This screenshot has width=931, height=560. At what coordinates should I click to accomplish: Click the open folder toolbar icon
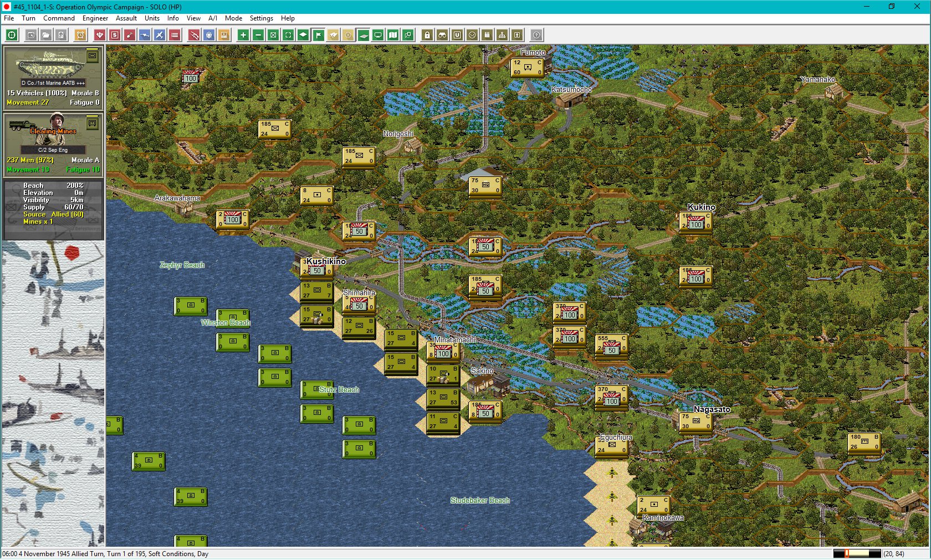(47, 35)
